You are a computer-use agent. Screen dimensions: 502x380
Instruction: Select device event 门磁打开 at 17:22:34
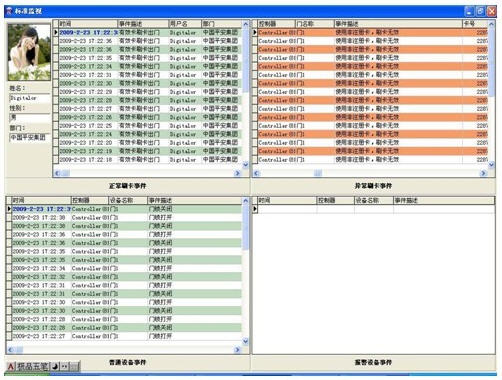(127, 268)
